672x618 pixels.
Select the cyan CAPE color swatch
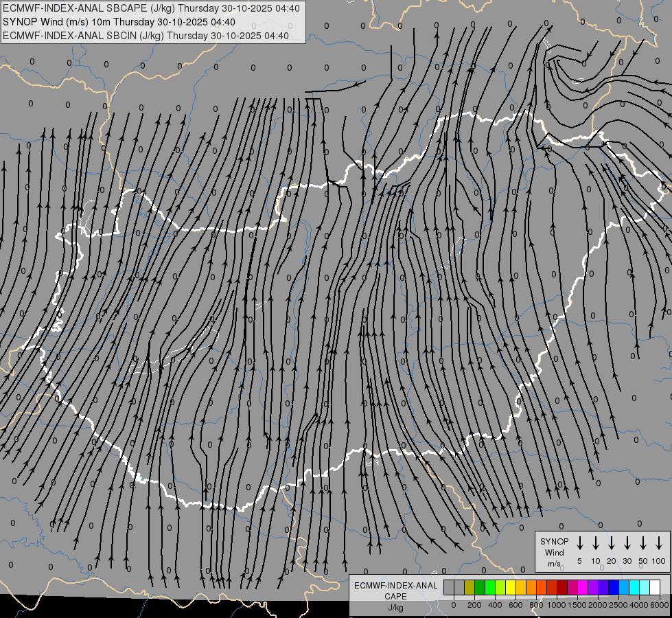(x=635, y=587)
